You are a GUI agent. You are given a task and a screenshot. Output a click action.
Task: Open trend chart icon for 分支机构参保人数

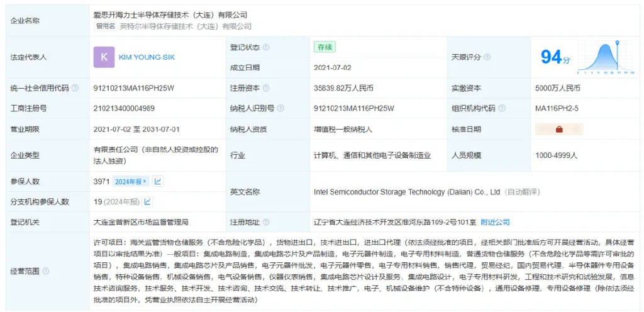(148, 202)
